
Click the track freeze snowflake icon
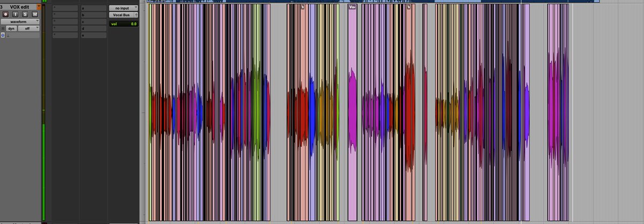[3, 28]
